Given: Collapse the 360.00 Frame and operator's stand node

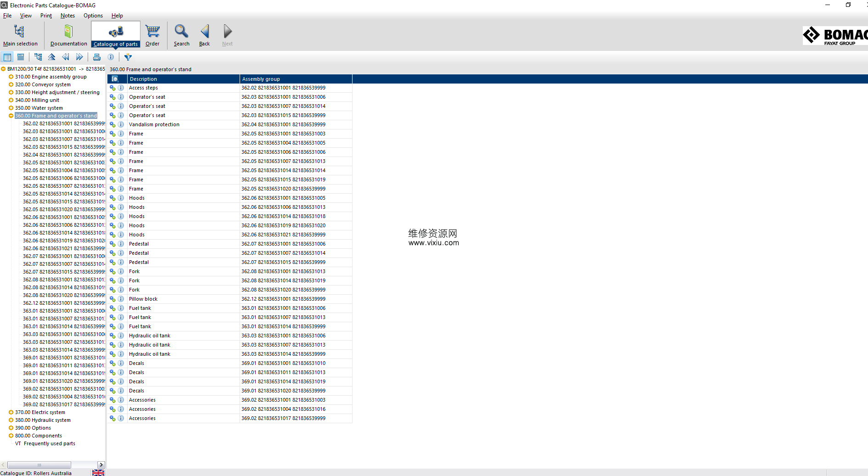Looking at the screenshot, I should point(11,116).
